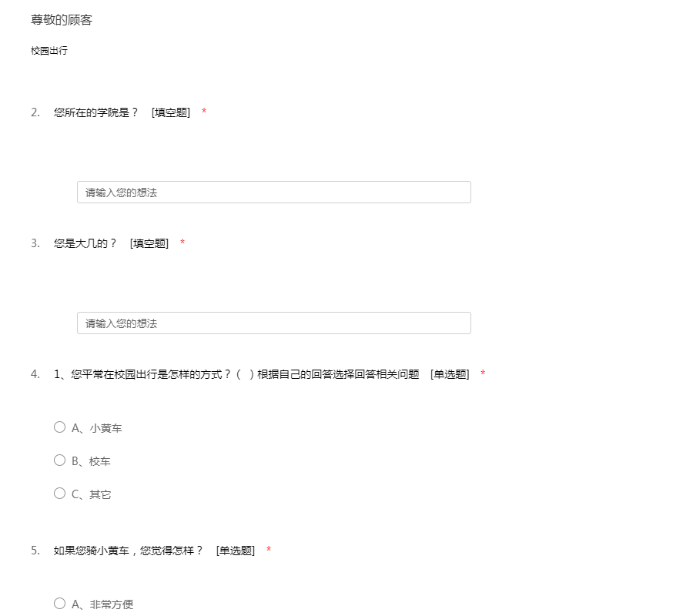Click the [单选题] tag on question 4
693x616 pixels.
coord(450,374)
